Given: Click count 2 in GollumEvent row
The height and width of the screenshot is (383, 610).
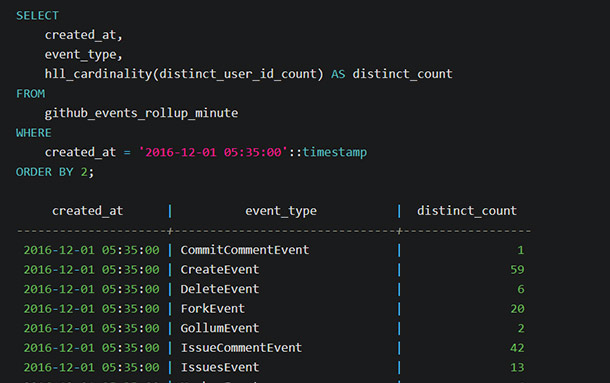Looking at the screenshot, I should click(521, 328).
